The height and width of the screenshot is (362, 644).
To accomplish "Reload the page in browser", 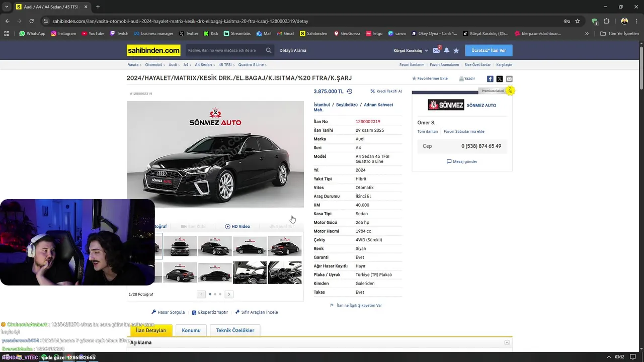I will 31,21.
